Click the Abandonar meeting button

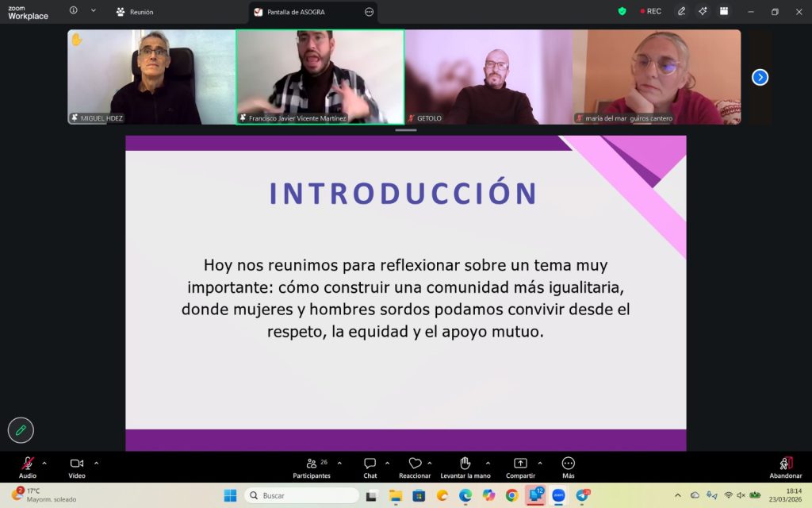click(x=785, y=467)
